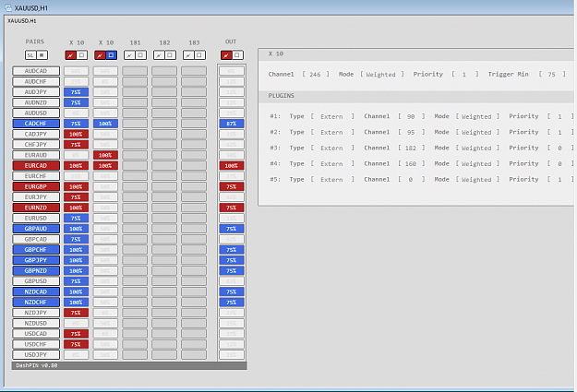Click the square-dot icon beside SL

coord(42,55)
